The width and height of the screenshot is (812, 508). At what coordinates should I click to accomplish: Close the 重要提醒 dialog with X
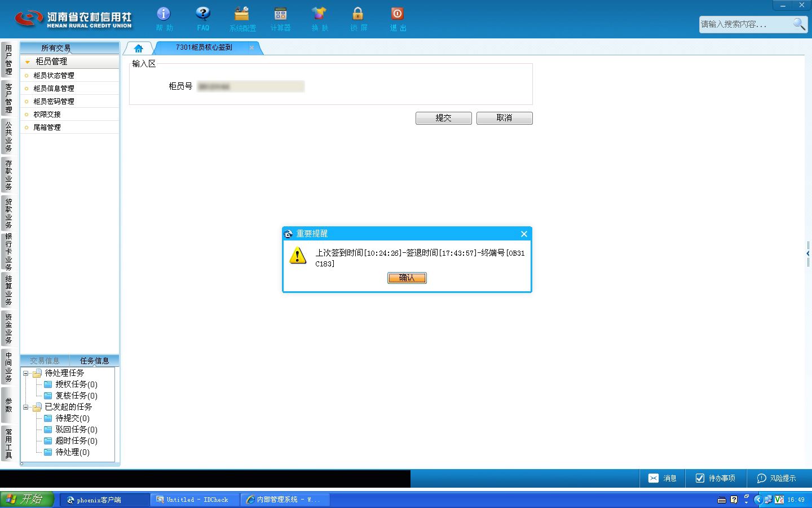[524, 234]
